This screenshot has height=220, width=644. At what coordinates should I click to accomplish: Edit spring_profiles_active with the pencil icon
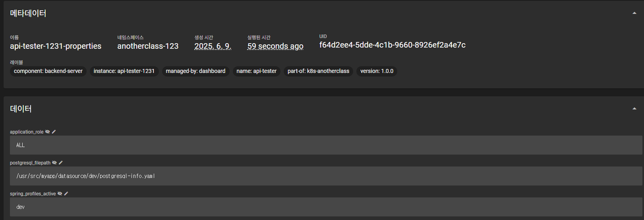pyautogui.click(x=66, y=194)
